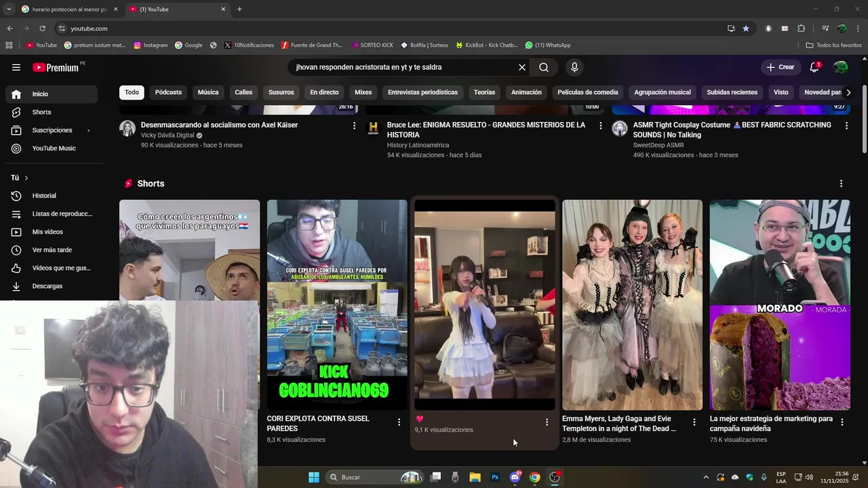This screenshot has height=488, width=868.
Task: Open the Windows Start menu
Action: (314, 477)
